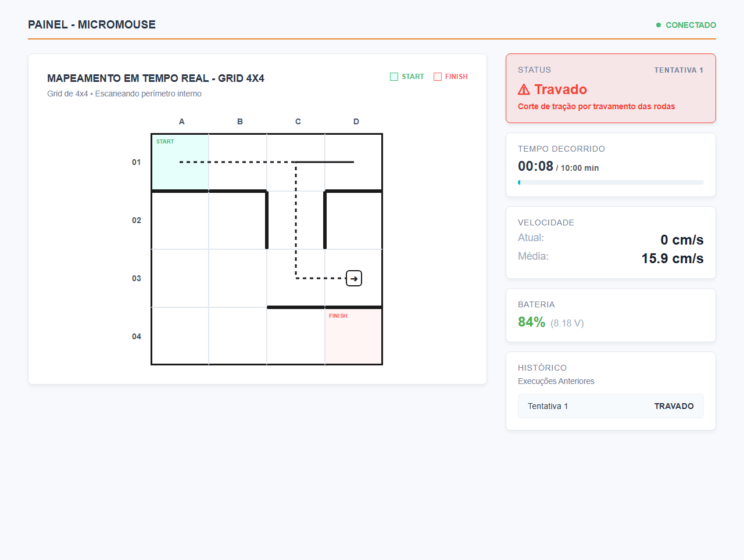Click column header D of the grid
The width and height of the screenshot is (744, 560).
click(356, 121)
